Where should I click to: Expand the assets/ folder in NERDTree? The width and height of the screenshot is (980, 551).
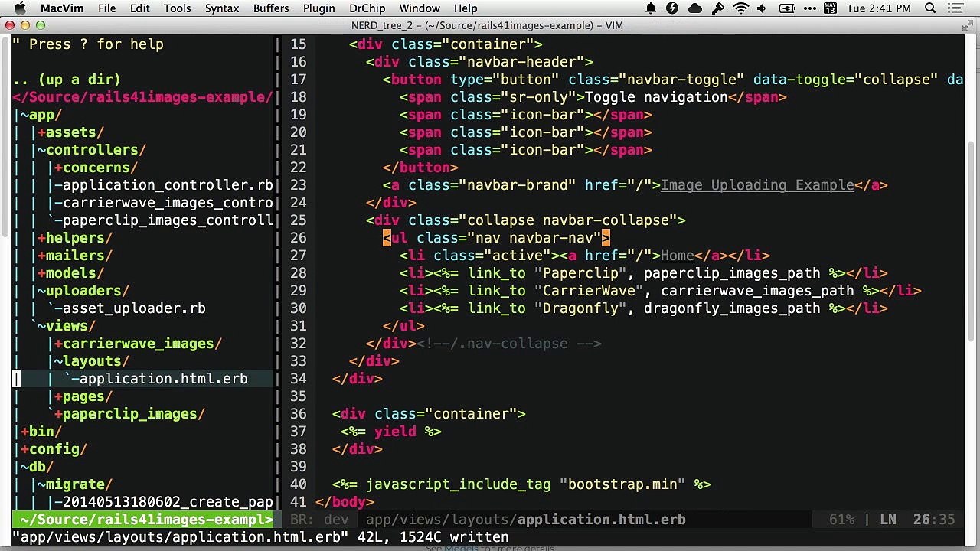pos(70,132)
